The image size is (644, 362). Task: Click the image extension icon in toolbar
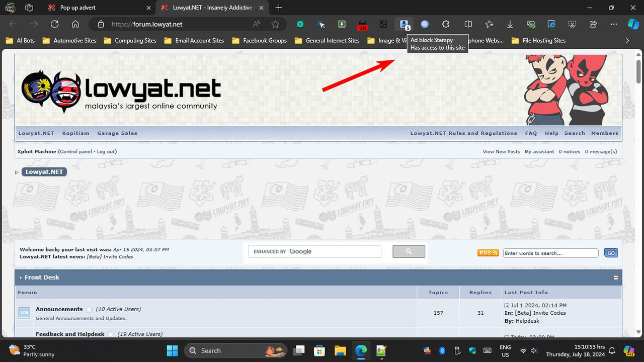click(x=383, y=24)
